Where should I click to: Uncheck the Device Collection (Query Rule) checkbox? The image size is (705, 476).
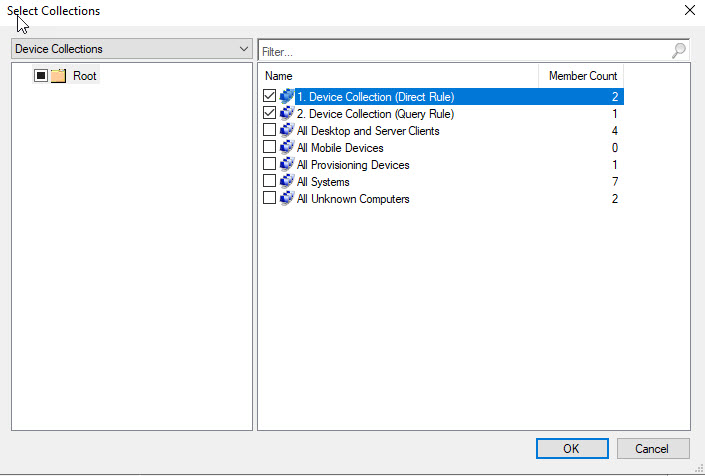point(269,114)
